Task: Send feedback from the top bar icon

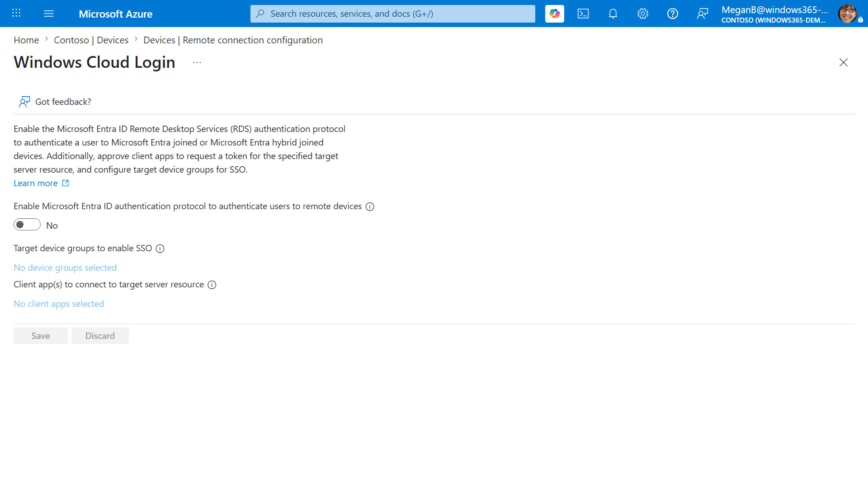Action: coord(703,14)
